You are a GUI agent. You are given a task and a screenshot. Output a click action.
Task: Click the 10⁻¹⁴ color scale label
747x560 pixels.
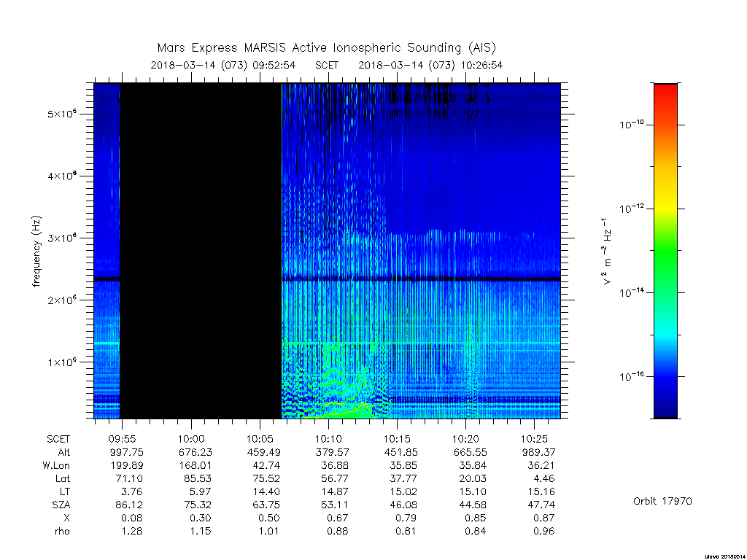(x=631, y=292)
